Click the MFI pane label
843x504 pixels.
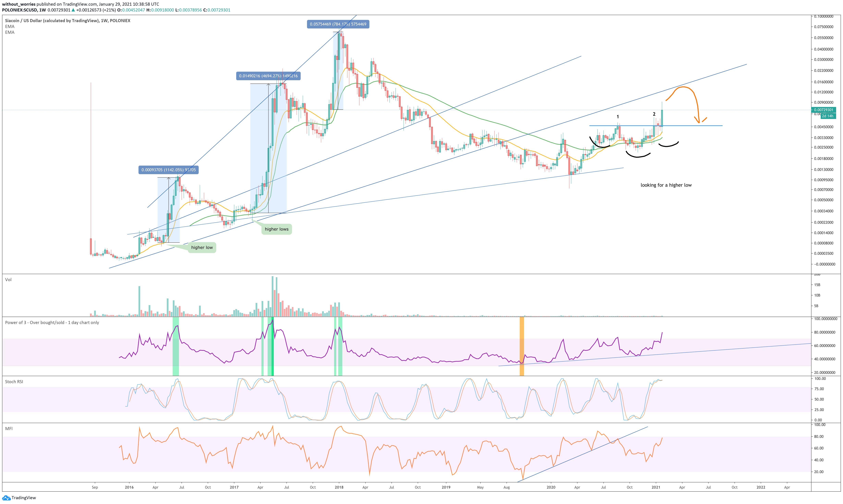coord(9,429)
